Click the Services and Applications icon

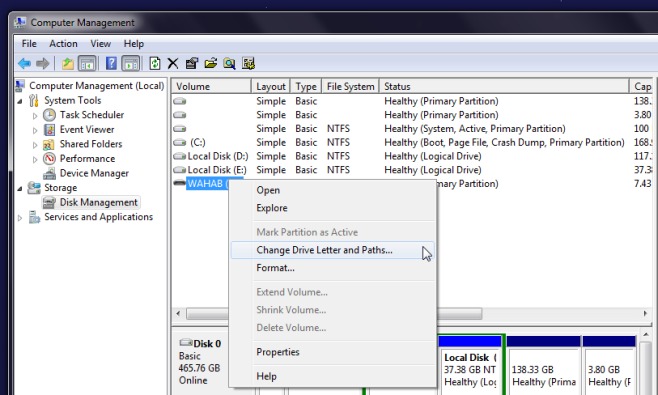click(x=34, y=217)
